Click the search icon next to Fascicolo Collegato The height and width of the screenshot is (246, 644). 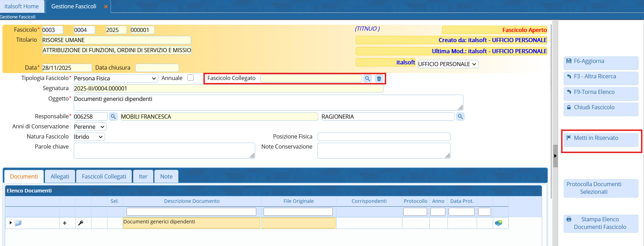tap(367, 79)
